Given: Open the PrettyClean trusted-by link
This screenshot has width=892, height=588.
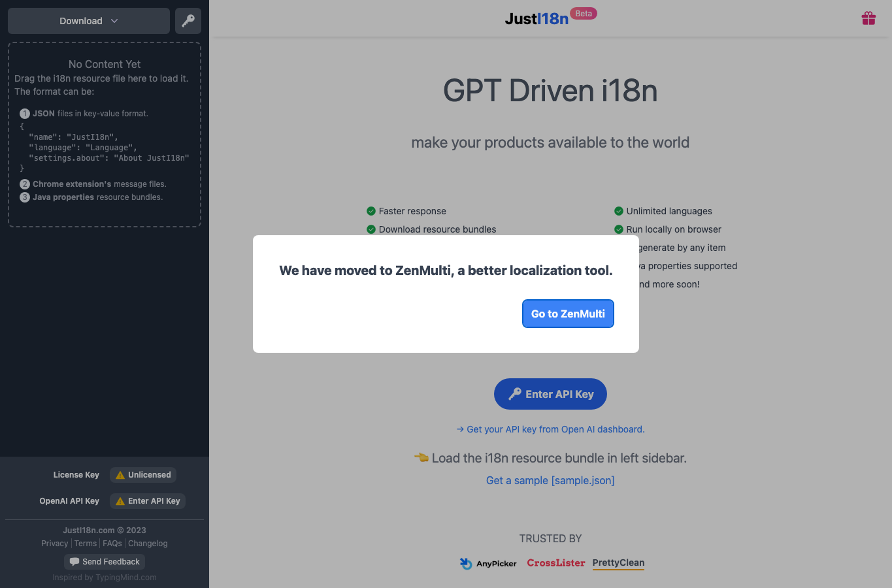Looking at the screenshot, I should (618, 563).
